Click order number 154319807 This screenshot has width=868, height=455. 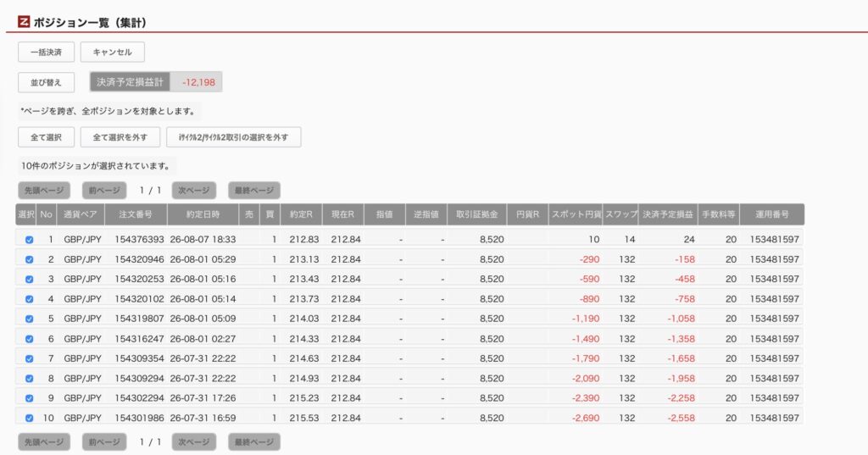[x=140, y=319]
